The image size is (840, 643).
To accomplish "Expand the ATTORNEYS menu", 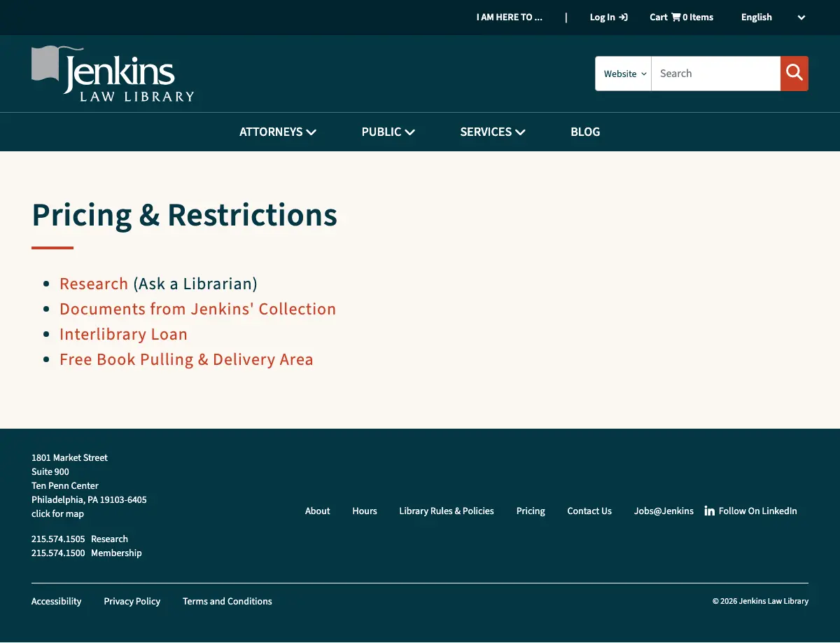I will [x=278, y=132].
